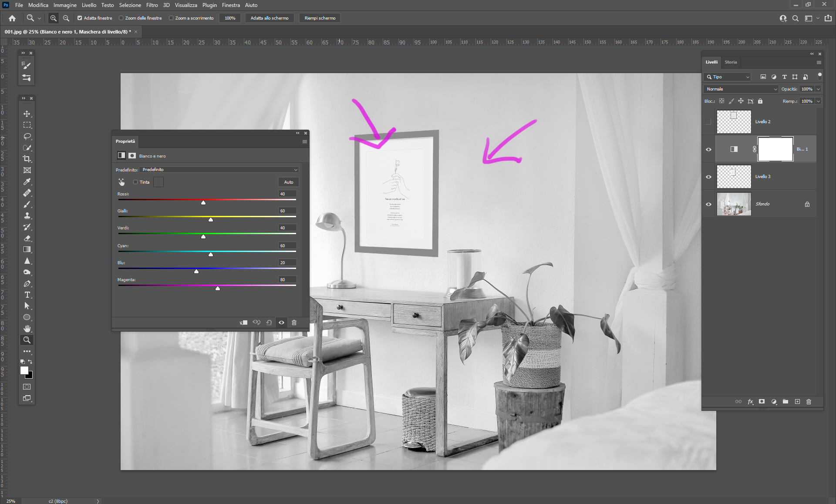This screenshot has height=504, width=836.
Task: Click add layer style fx icon
Action: 750,402
